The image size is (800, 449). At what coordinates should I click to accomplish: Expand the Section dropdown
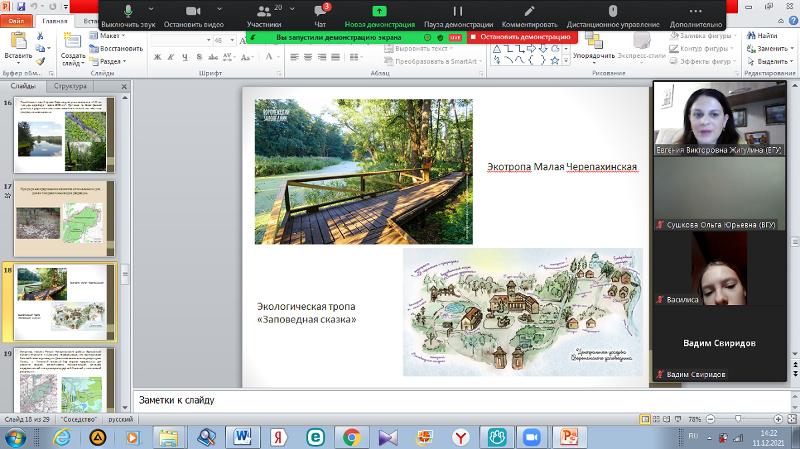pos(114,60)
